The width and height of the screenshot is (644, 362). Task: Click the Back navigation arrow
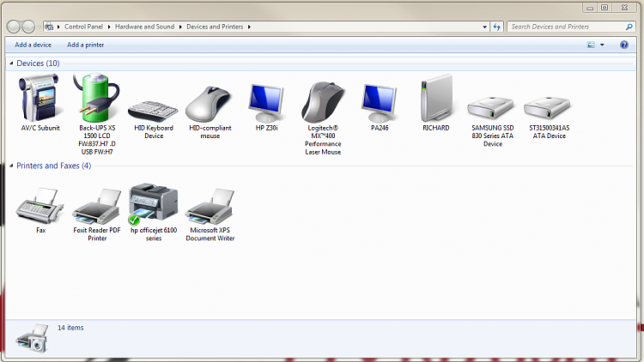click(14, 27)
